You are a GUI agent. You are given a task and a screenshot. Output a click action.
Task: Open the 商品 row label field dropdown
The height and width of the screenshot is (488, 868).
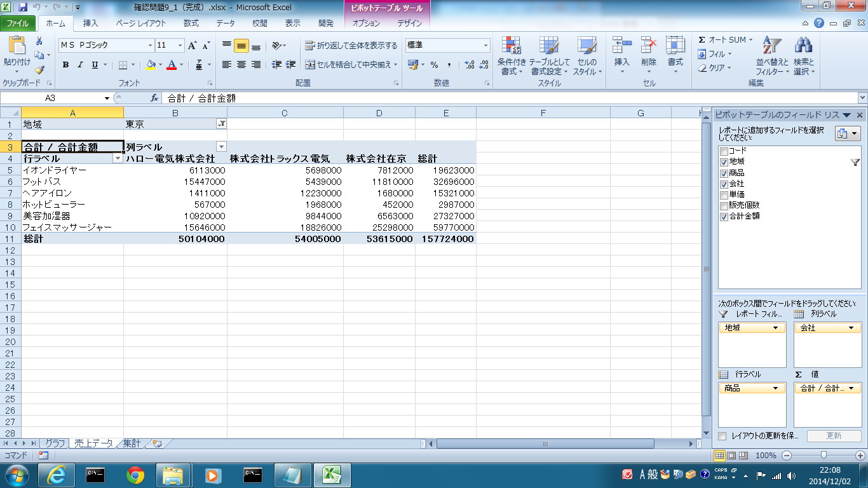775,388
